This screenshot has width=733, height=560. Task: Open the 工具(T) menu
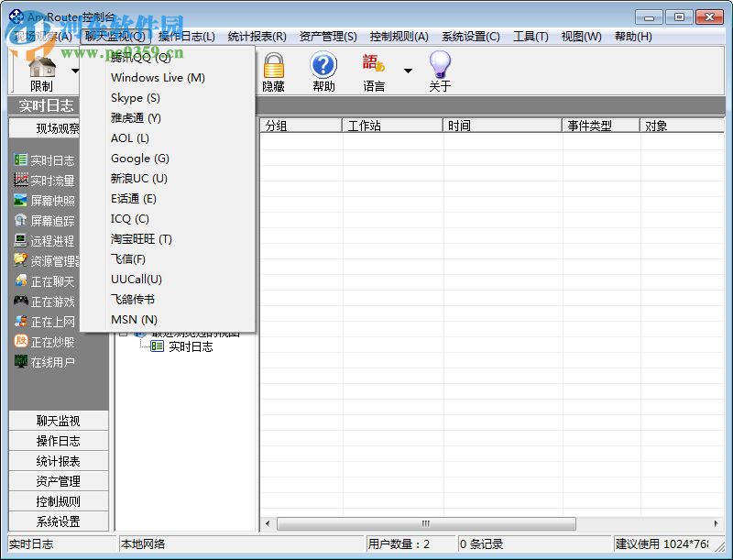tap(531, 36)
